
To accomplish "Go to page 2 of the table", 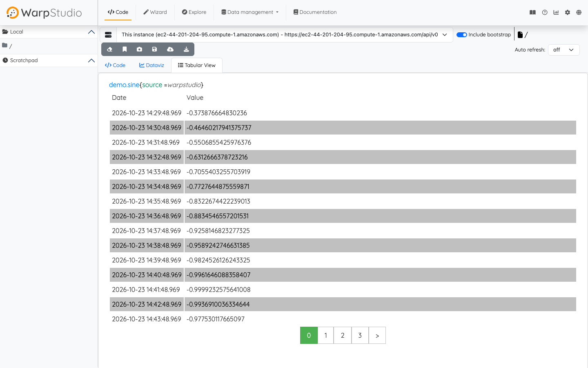I will point(343,335).
